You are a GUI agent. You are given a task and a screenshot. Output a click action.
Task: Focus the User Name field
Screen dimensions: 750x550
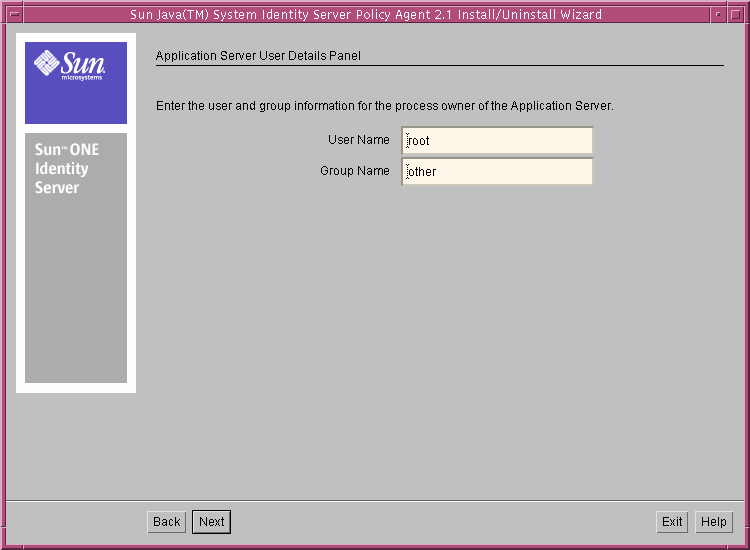497,141
